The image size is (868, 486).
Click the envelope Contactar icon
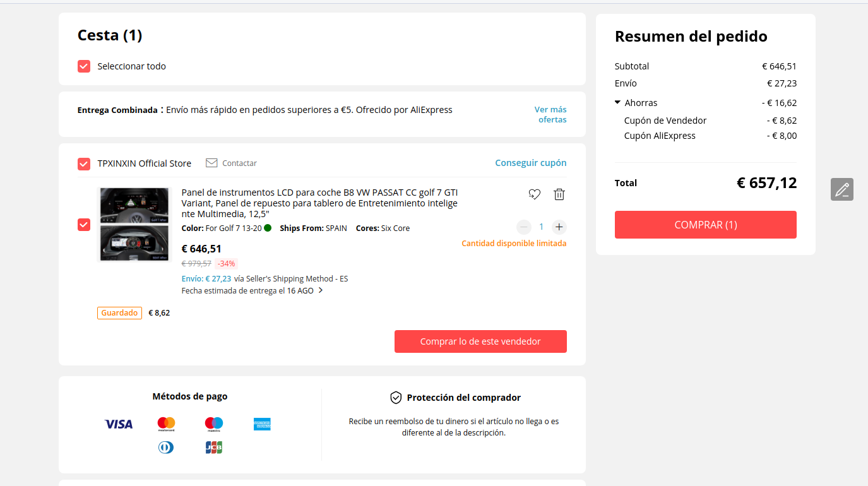click(x=211, y=163)
